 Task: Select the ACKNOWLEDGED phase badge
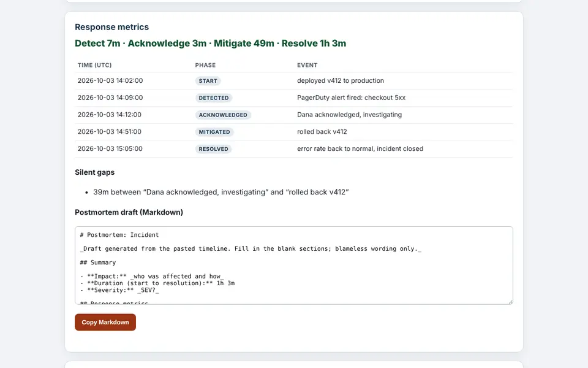pos(223,115)
